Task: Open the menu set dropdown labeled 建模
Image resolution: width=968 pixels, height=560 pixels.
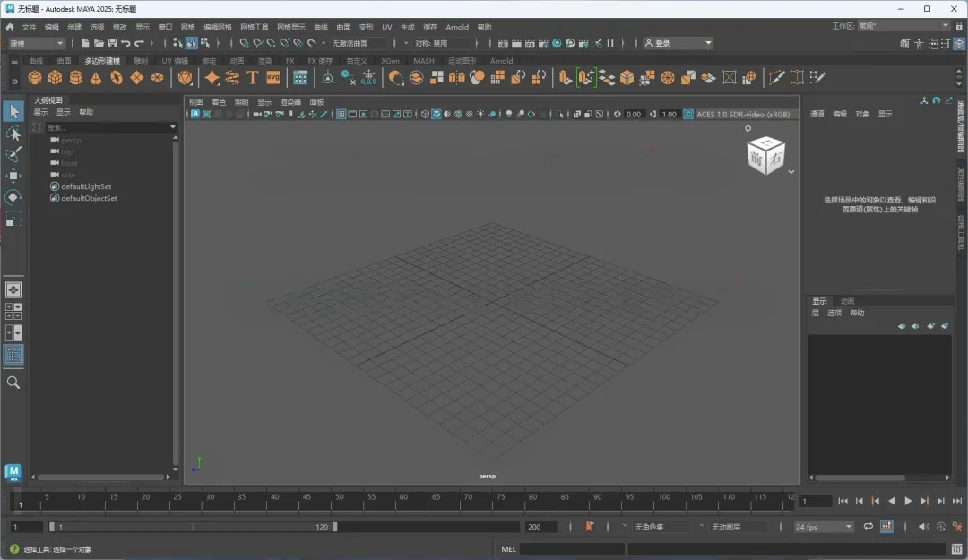Action: tap(37, 43)
